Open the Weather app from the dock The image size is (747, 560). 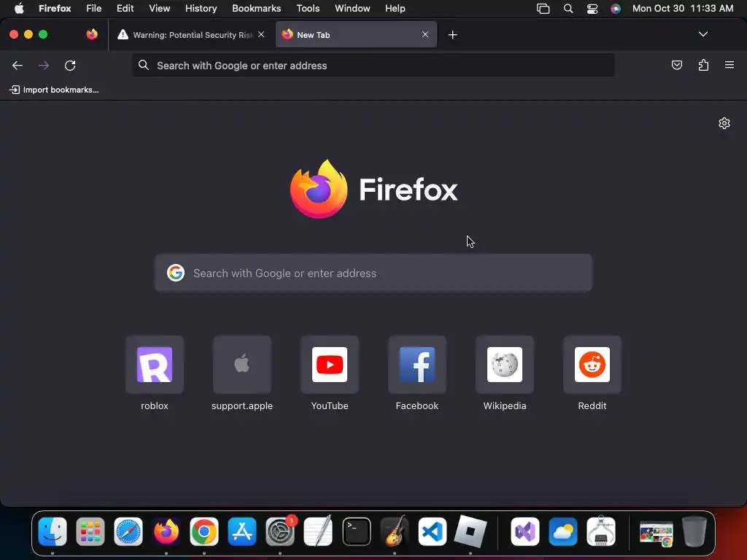[563, 531]
